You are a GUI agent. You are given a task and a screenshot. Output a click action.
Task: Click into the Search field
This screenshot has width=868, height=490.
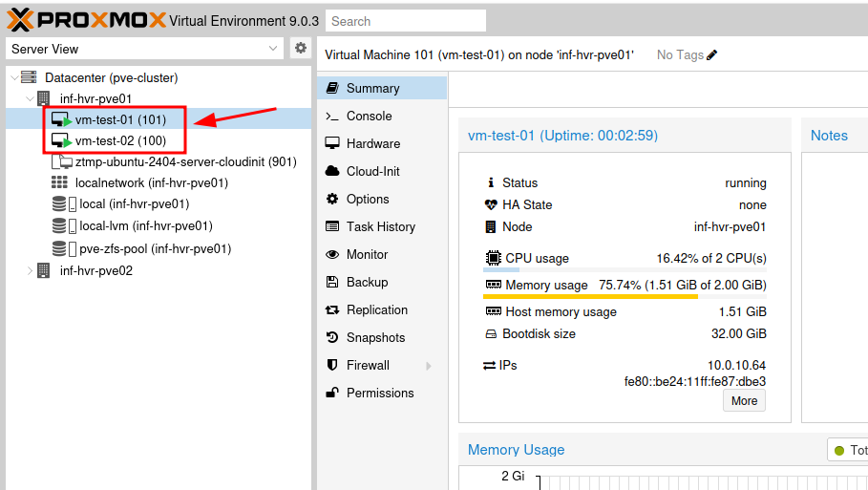[405, 21]
